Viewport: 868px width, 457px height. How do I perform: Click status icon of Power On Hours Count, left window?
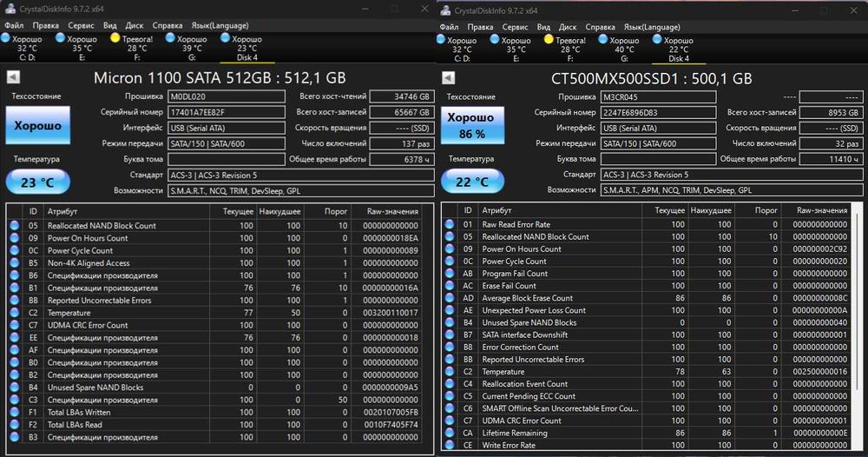tap(15, 238)
